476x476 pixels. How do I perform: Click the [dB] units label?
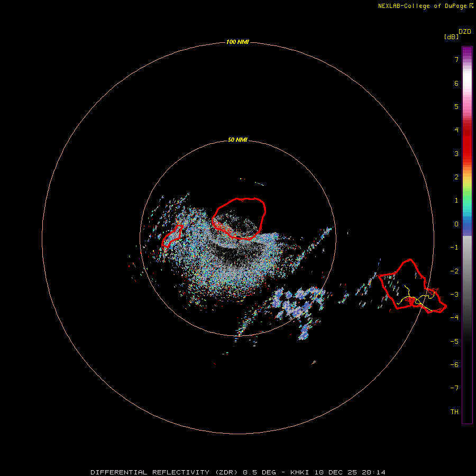(x=452, y=37)
